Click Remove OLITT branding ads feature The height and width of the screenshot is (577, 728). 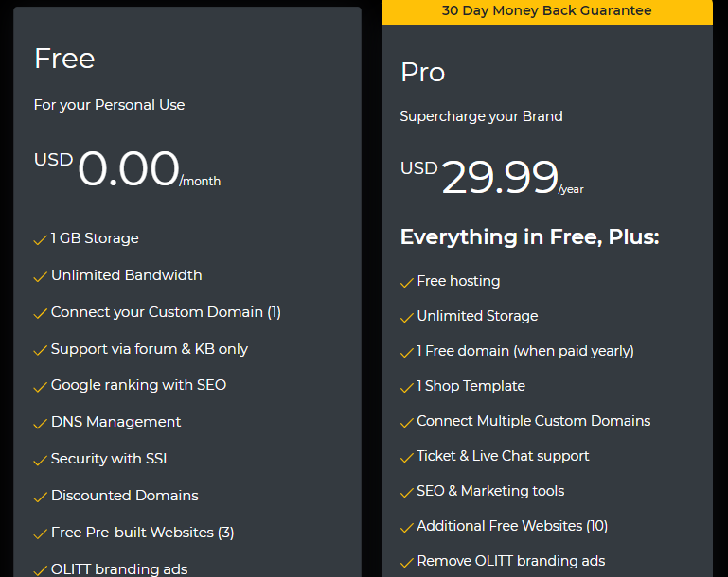pyautogui.click(x=510, y=561)
